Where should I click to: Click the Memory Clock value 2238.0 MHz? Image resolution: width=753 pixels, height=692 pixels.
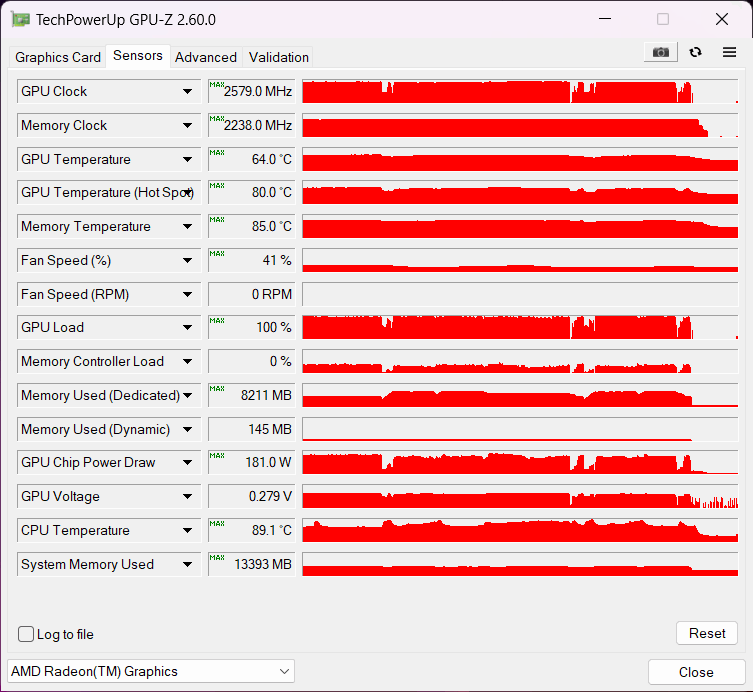pos(252,125)
